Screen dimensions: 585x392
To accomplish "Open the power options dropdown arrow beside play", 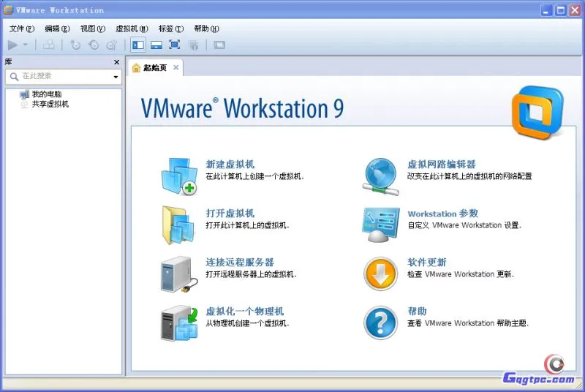I will (x=26, y=45).
